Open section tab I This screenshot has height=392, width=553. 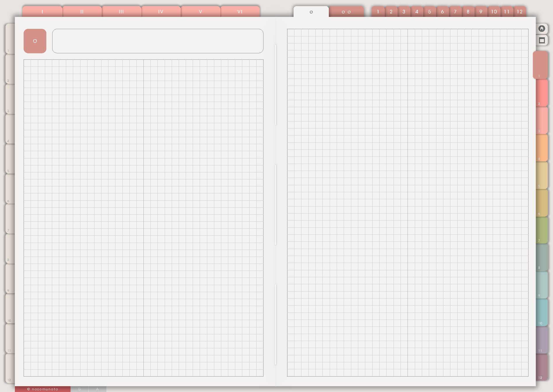pyautogui.click(x=42, y=12)
